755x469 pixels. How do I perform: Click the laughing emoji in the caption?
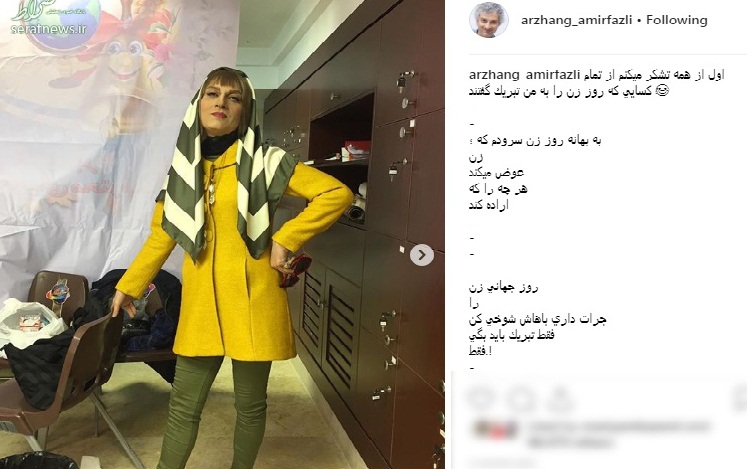[663, 91]
